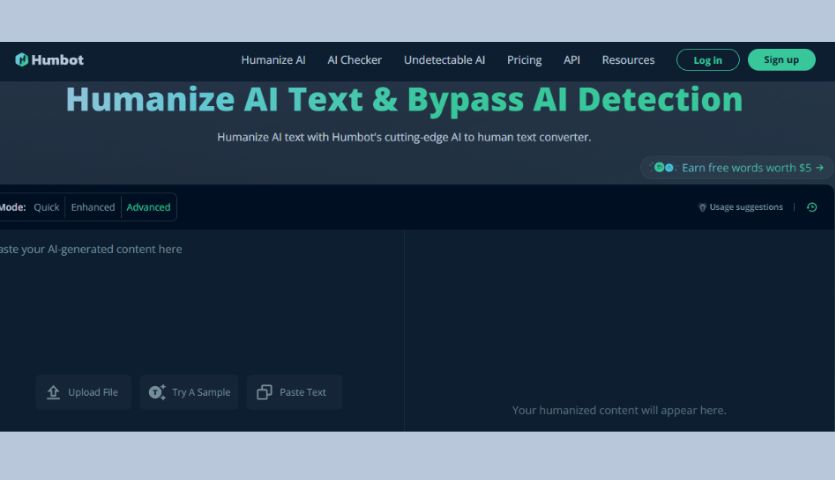Open the history clock icon
The image size is (835, 480).
[x=812, y=207]
